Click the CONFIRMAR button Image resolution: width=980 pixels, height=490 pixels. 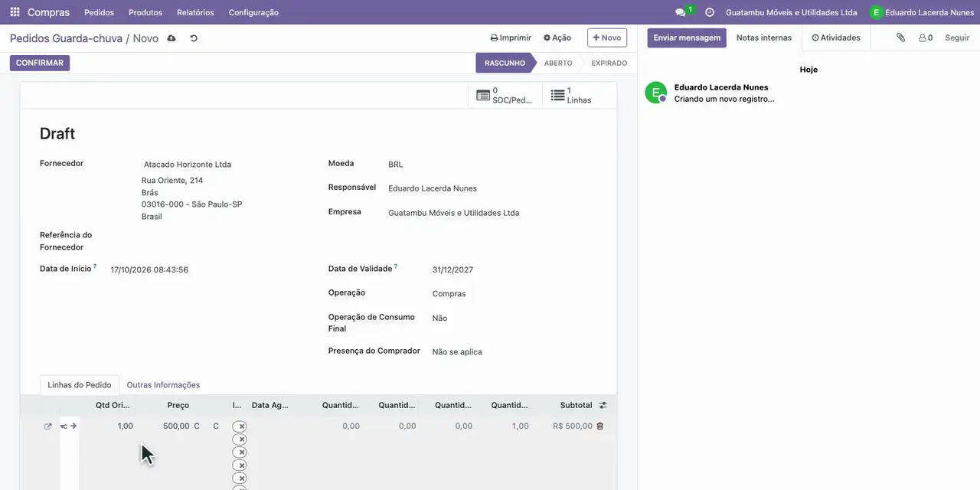40,63
